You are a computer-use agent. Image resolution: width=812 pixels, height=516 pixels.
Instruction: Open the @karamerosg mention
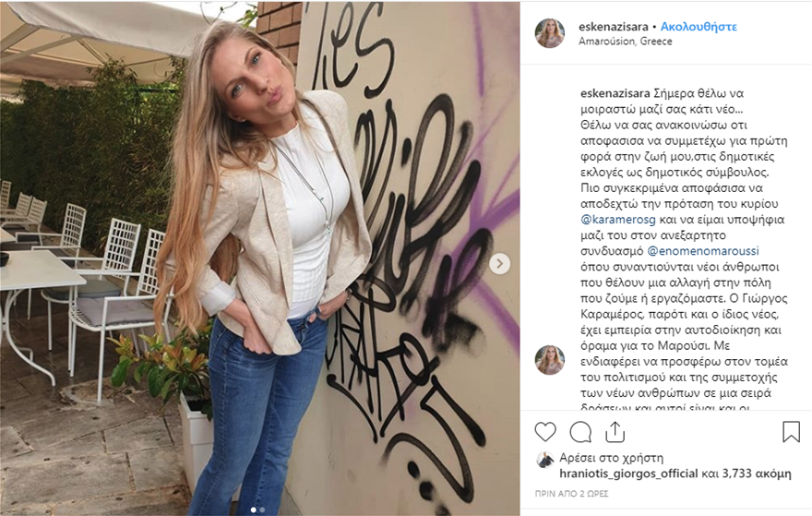[618, 220]
